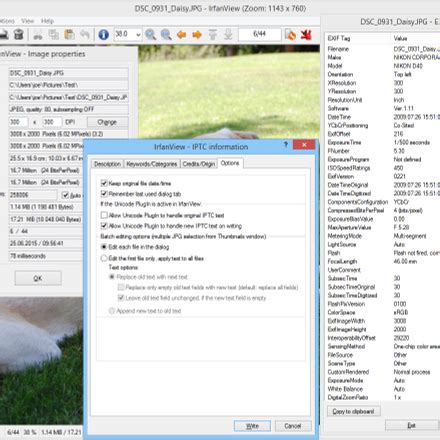The height and width of the screenshot is (440, 440).
Task: Click the red IrfanView cat about icon
Action: [306, 34]
